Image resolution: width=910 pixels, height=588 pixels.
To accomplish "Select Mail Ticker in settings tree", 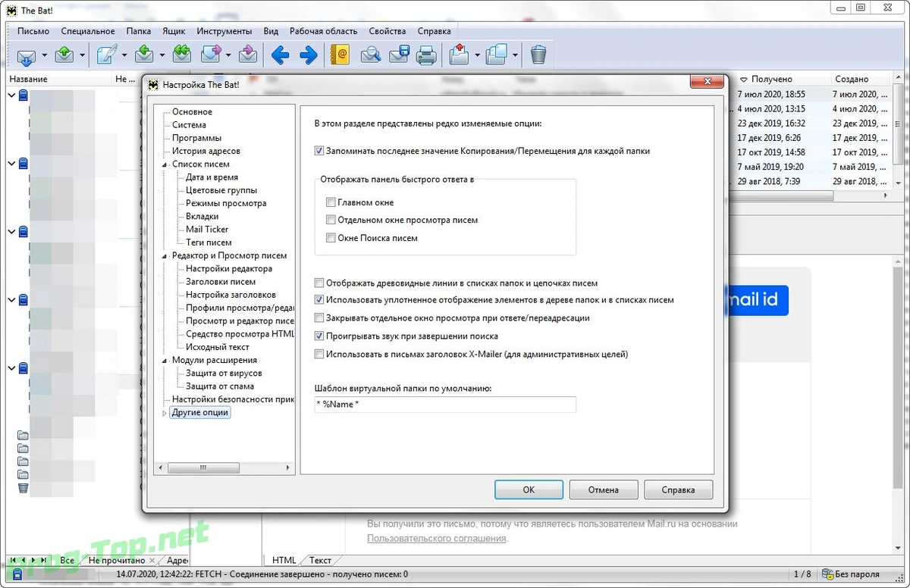I will click(x=207, y=230).
